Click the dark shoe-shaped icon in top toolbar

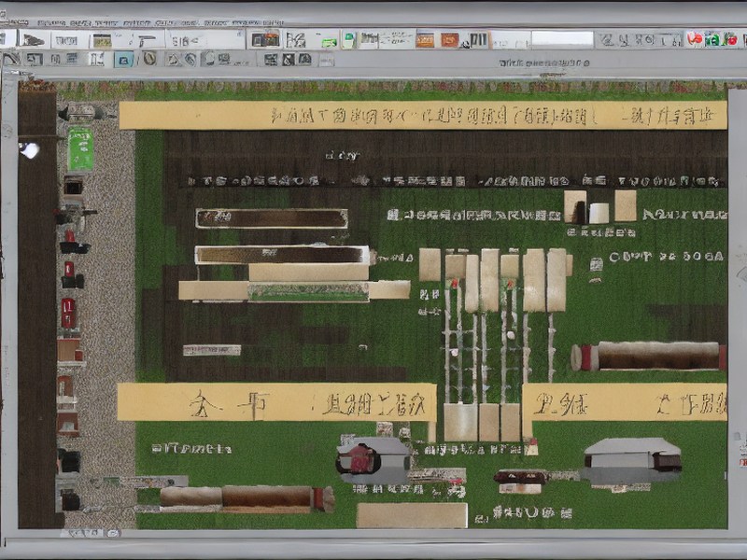33,39
